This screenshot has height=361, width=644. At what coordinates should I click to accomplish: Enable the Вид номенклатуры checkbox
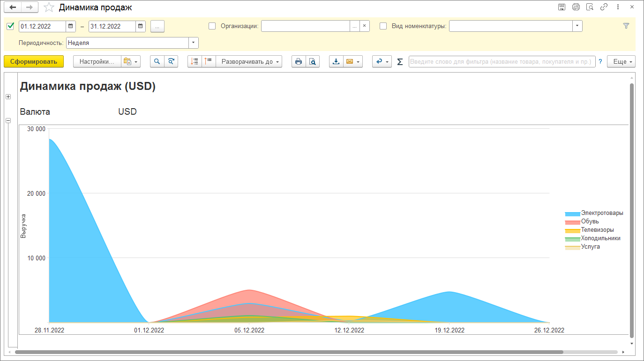pos(383,26)
